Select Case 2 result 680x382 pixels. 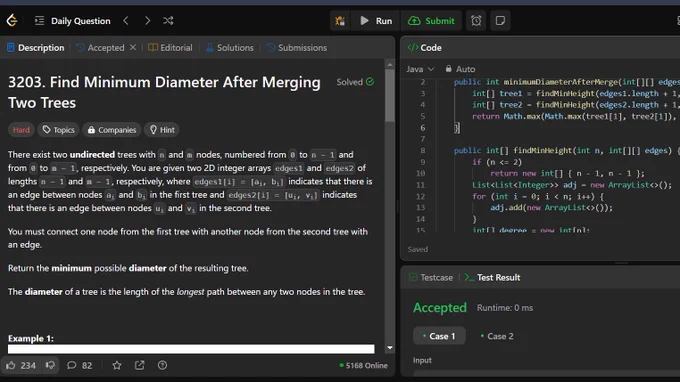[x=497, y=336]
